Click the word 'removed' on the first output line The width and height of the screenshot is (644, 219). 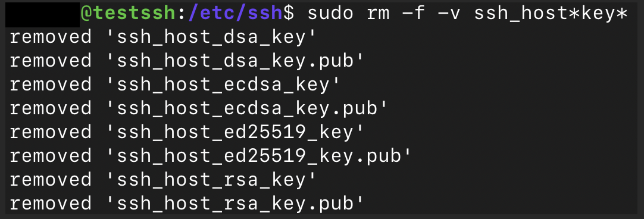(x=51, y=38)
